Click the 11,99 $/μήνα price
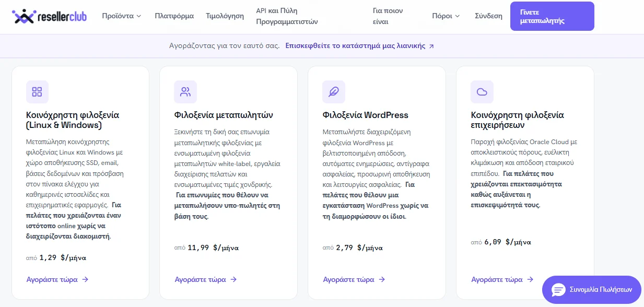644x307 pixels. 213,247
